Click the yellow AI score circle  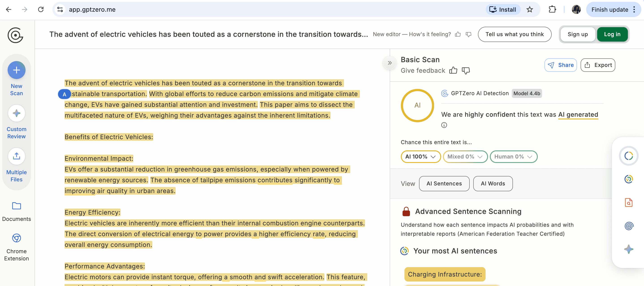click(x=417, y=106)
